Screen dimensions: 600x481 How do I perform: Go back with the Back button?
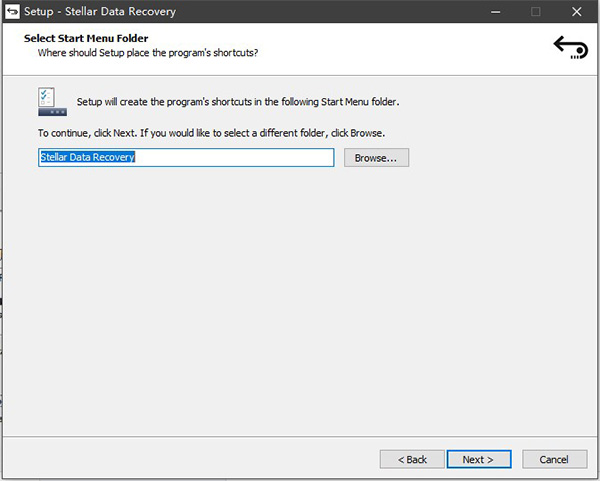click(x=412, y=459)
